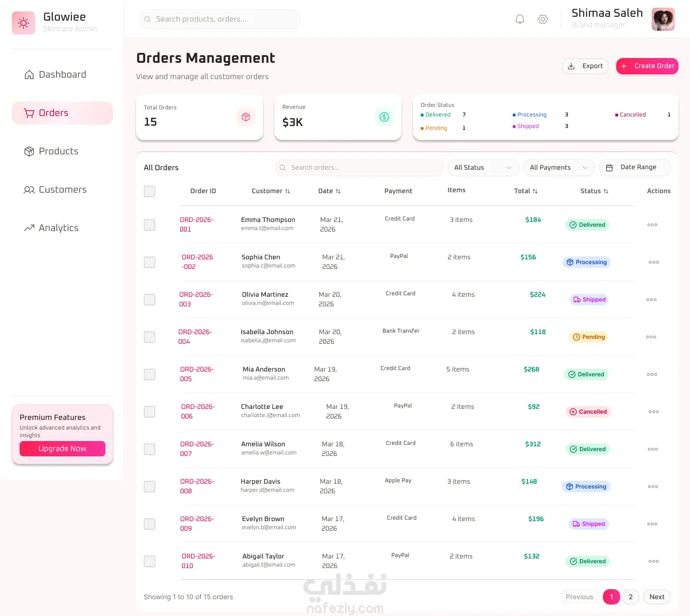Expand the All Status dropdown
The image size is (690, 616).
click(483, 168)
